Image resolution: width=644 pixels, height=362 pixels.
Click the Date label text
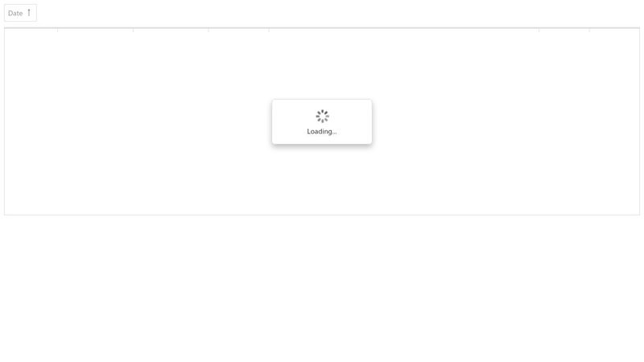pyautogui.click(x=15, y=13)
